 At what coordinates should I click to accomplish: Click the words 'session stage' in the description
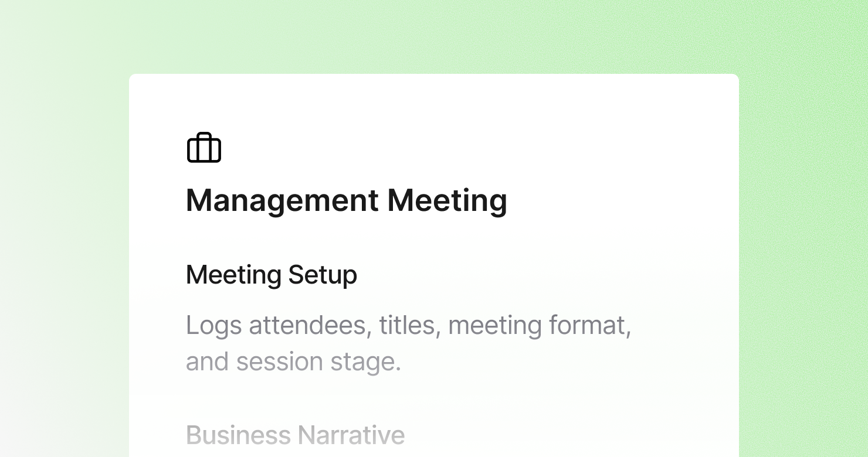pos(318,361)
